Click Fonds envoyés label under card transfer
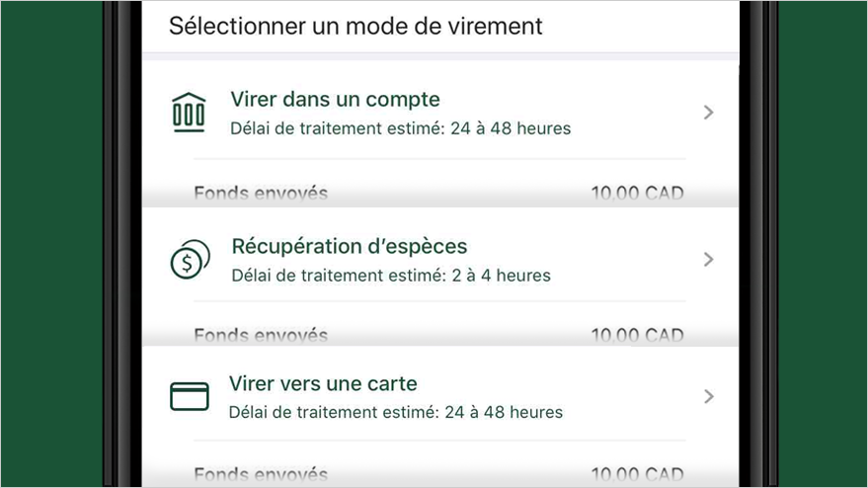868x488 pixels. (x=261, y=474)
